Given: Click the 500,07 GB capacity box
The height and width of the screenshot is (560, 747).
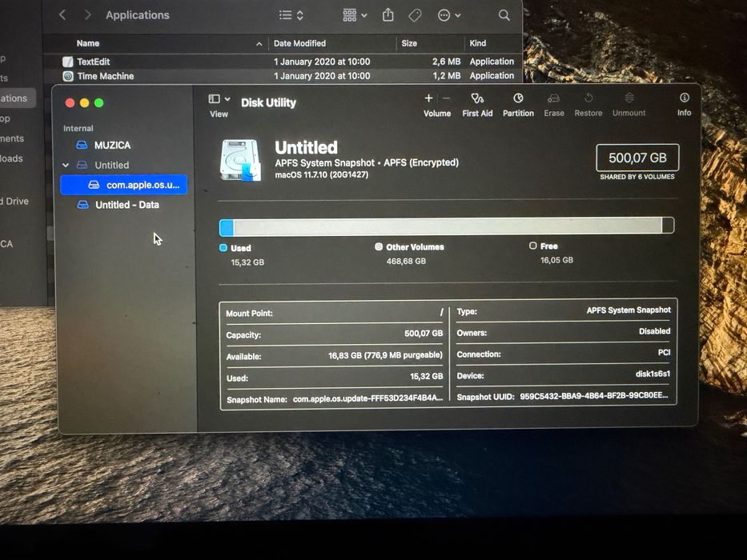Looking at the screenshot, I should pyautogui.click(x=637, y=158).
